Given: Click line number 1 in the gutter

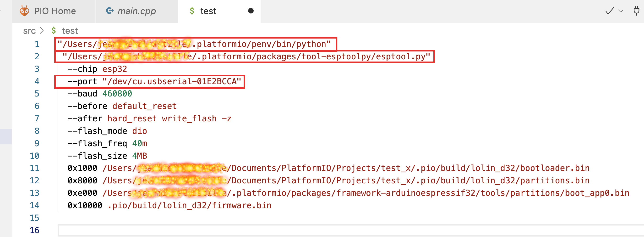Looking at the screenshot, I should (x=37, y=44).
